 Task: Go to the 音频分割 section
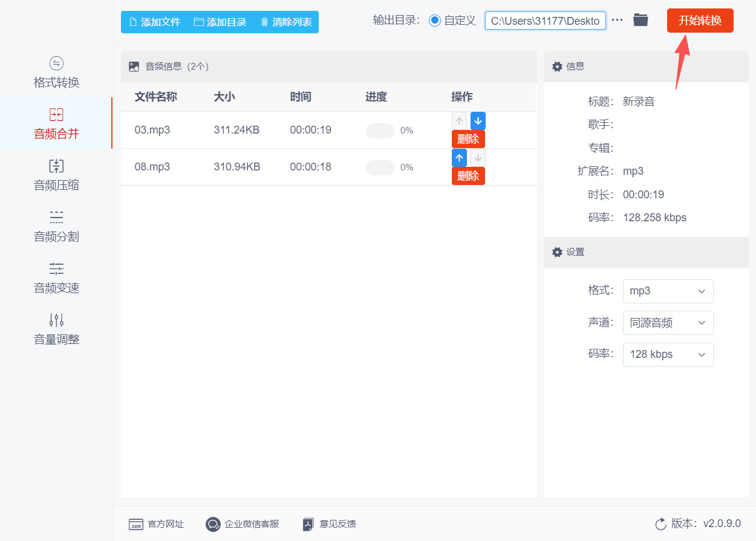(56, 227)
